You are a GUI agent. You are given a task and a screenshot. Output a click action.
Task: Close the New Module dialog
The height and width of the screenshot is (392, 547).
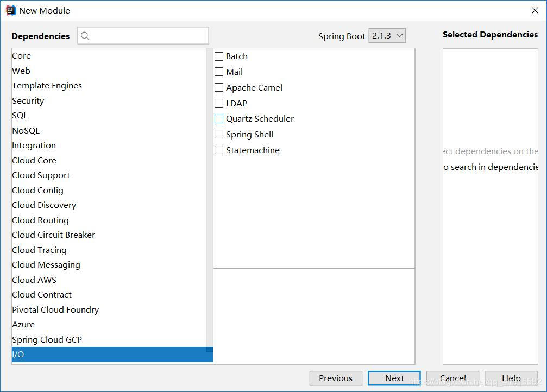(x=535, y=10)
